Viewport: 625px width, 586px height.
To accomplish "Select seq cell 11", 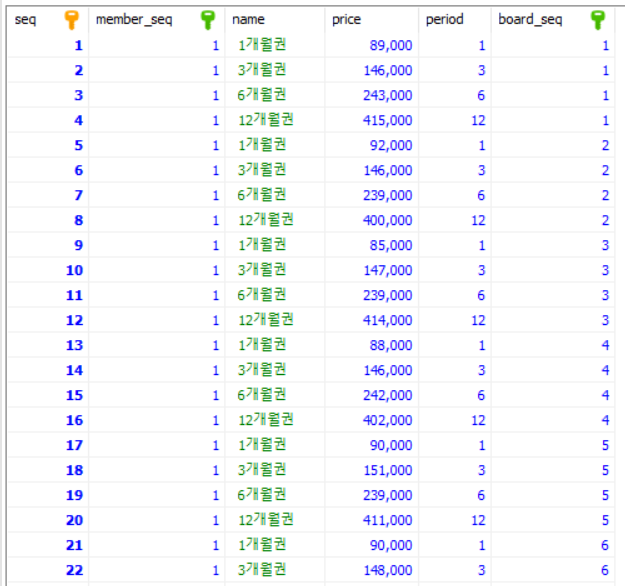I will 48,295.
